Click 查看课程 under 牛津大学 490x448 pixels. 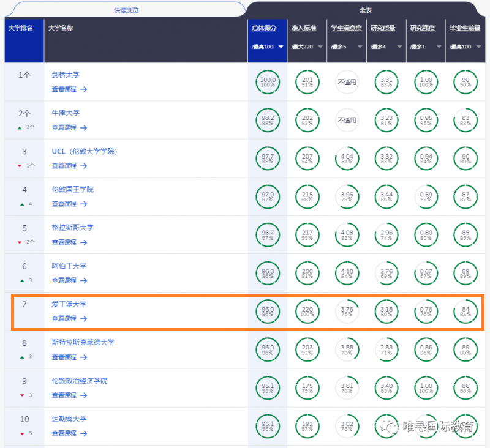pyautogui.click(x=69, y=128)
